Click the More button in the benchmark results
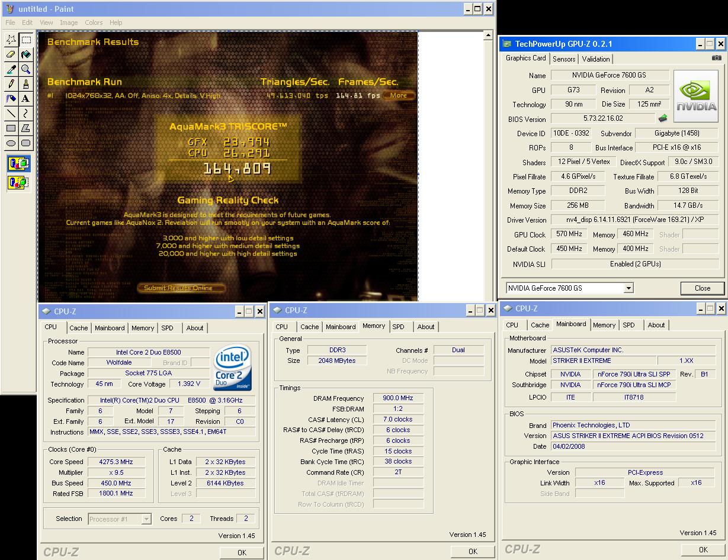 point(399,95)
